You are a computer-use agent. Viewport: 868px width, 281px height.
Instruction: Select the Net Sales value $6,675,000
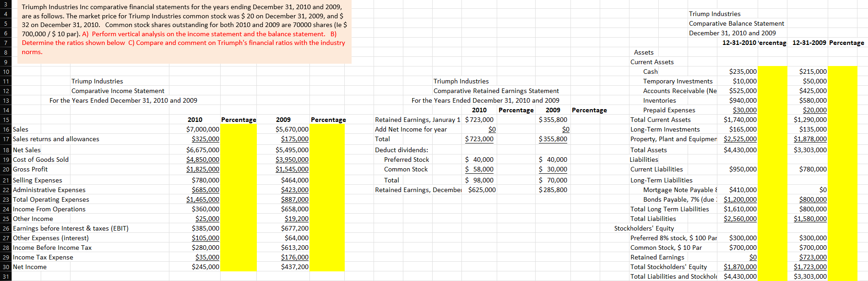pyautogui.click(x=202, y=150)
